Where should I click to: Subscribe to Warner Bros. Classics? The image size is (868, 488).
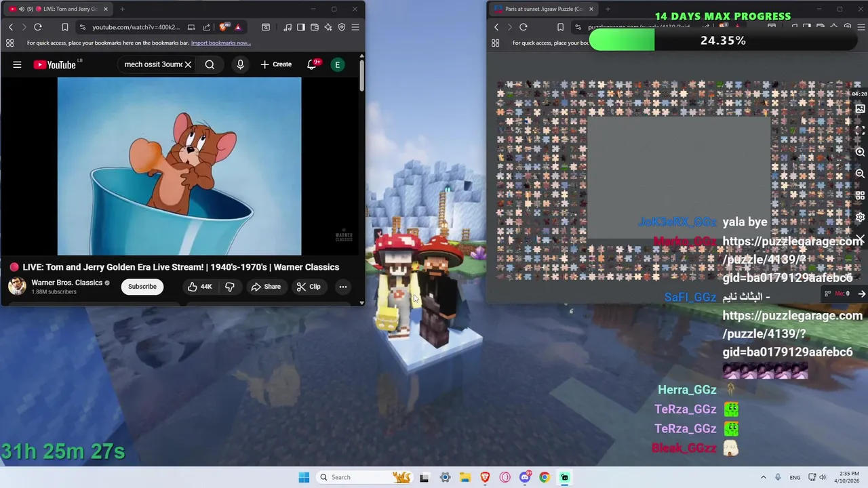(x=142, y=287)
